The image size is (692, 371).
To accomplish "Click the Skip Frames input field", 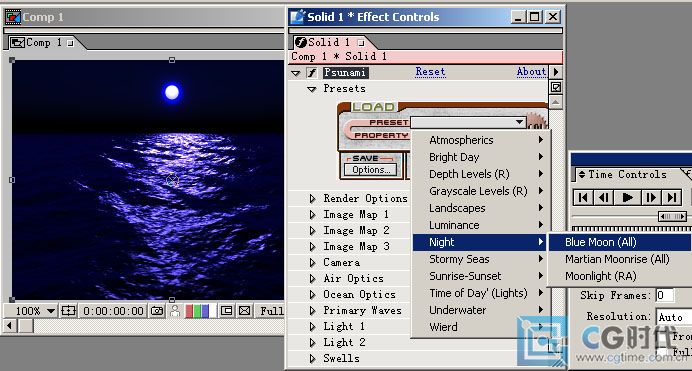I will [665, 295].
